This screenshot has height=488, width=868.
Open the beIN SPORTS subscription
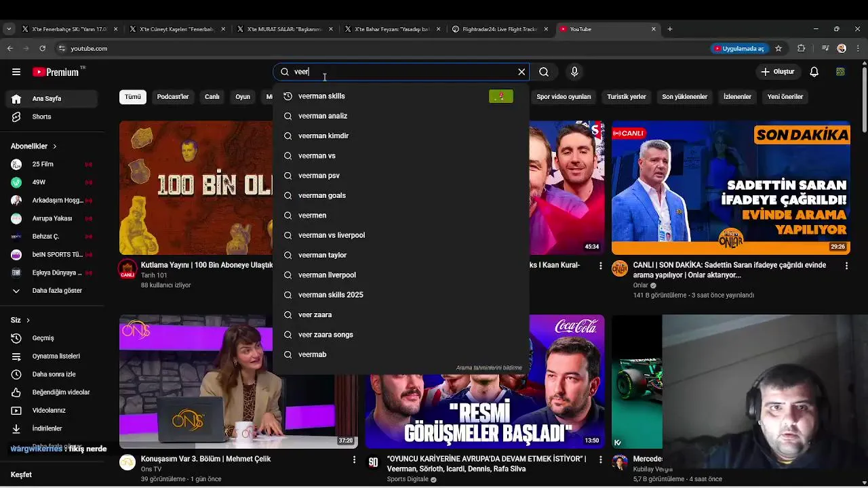(52, 255)
